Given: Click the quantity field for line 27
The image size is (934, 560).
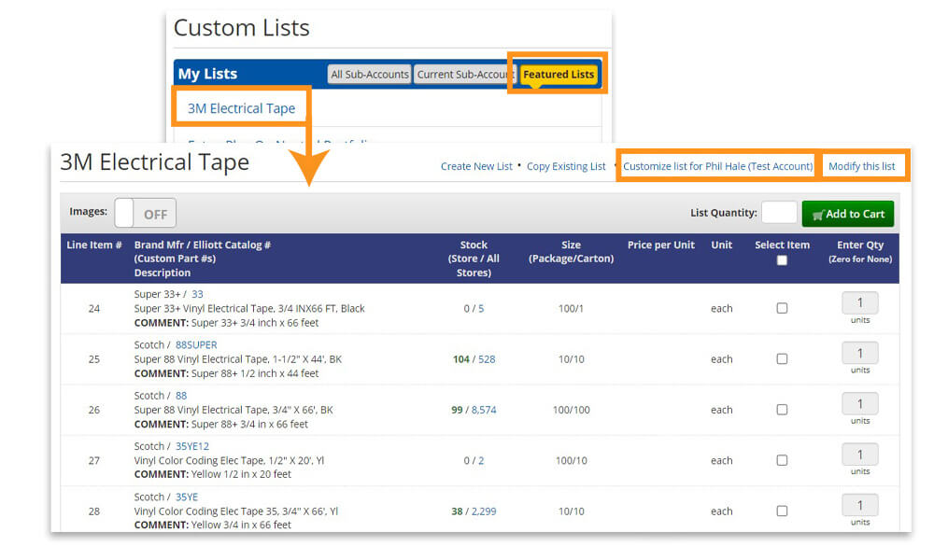Looking at the screenshot, I should [860, 455].
